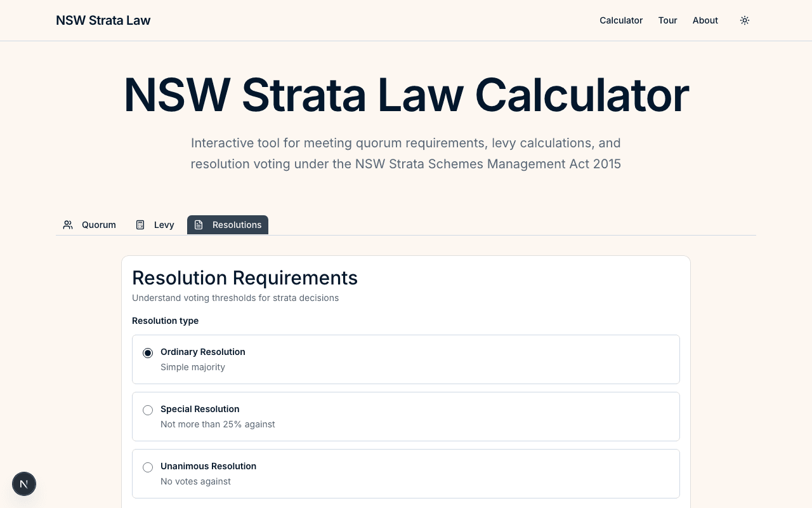Open the Next.js dev tools badge
Viewport: 812px width, 508px height.
24,484
